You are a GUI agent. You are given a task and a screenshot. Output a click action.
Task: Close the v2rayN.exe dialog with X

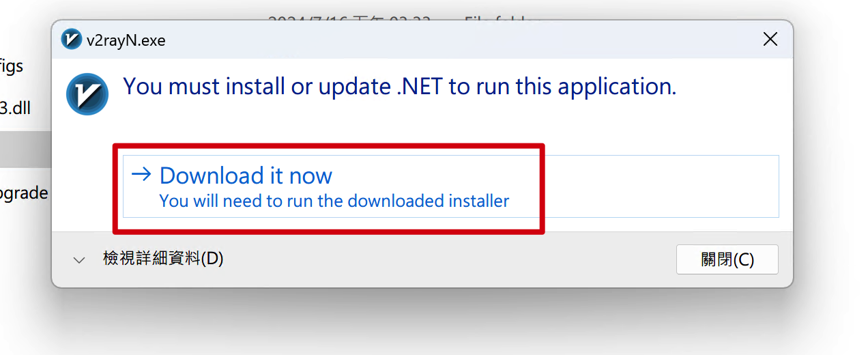coord(770,40)
